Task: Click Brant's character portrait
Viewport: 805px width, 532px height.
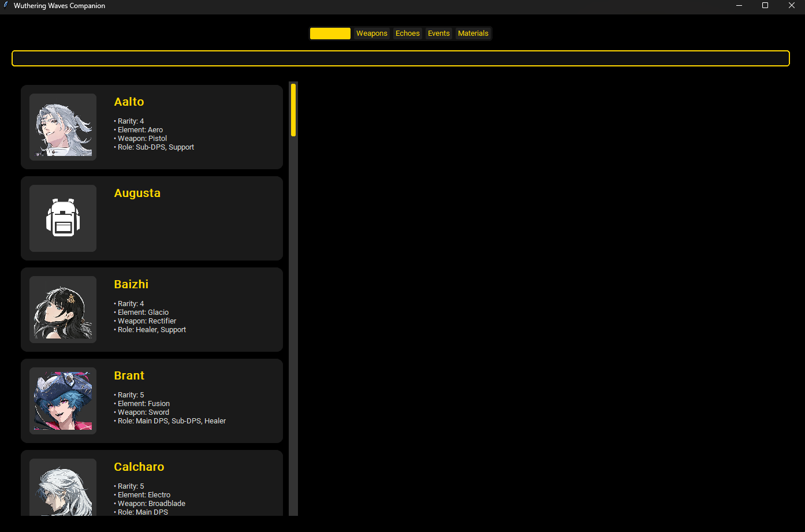Action: (63, 401)
